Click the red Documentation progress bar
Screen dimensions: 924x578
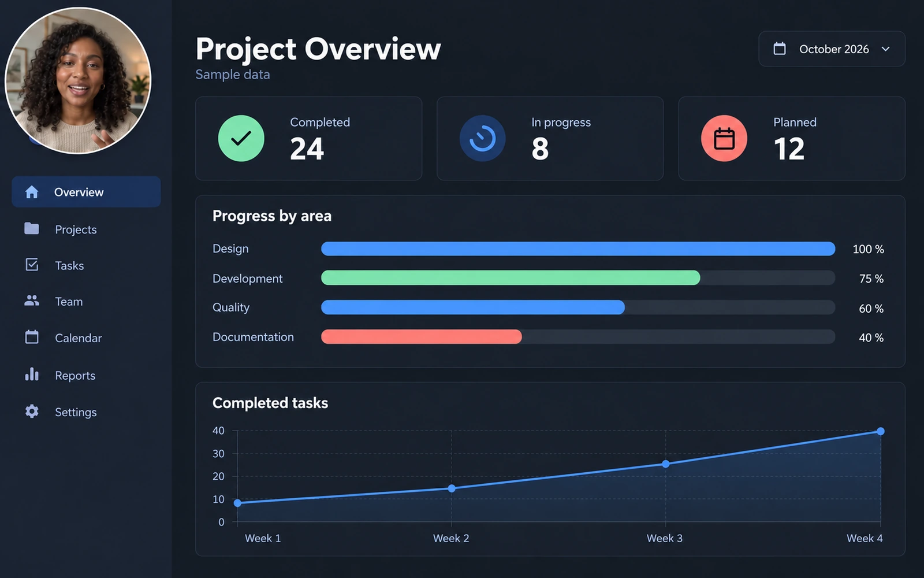[422, 337]
